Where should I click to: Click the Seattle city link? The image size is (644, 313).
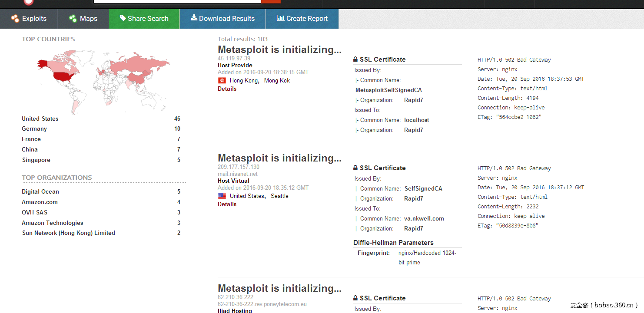[x=279, y=196]
